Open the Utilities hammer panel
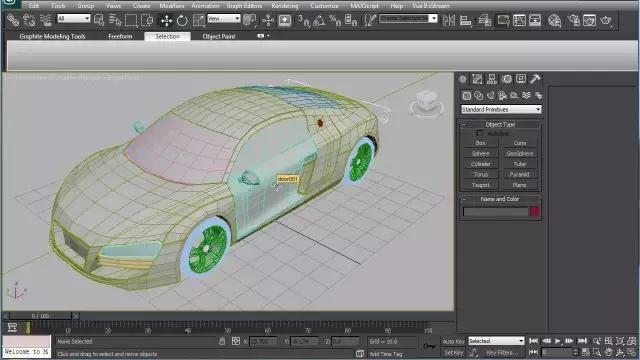Viewport: 640px width, 360px height. [535, 79]
